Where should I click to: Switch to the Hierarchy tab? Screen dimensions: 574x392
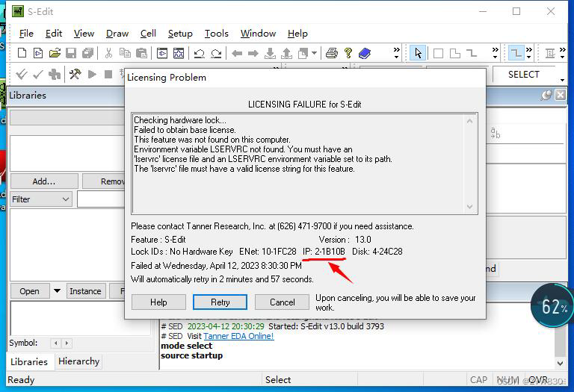(x=78, y=361)
